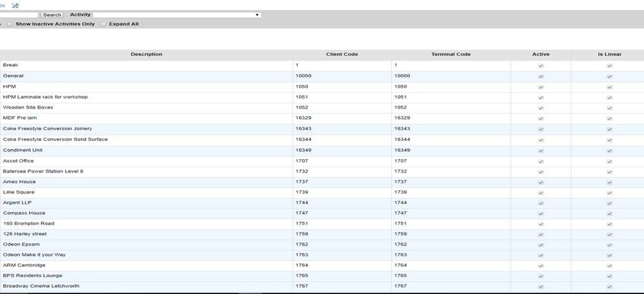The image size is (644, 294).
Task: Toggle Active checkbox for Lillie Square
Action: click(541, 193)
